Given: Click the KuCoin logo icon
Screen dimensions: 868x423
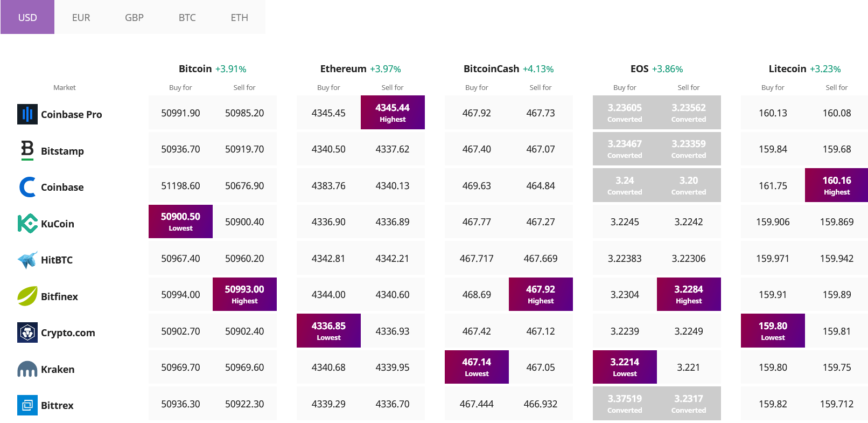Looking at the screenshot, I should click(x=27, y=223).
